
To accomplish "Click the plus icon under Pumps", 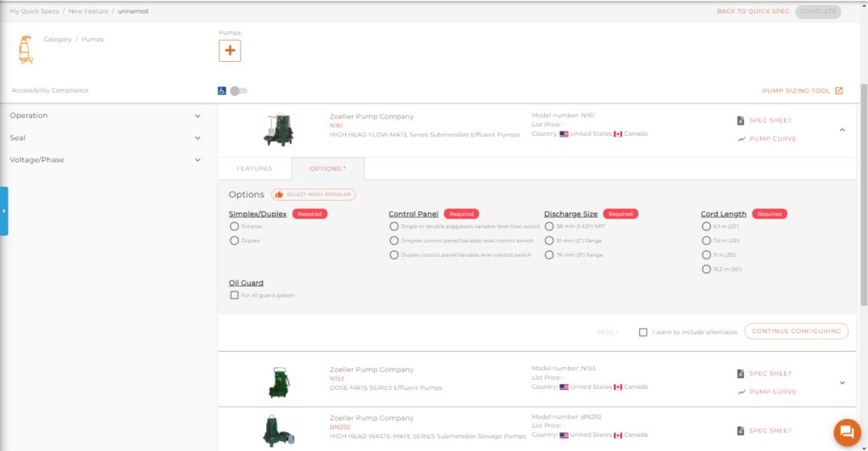I will [x=230, y=51].
